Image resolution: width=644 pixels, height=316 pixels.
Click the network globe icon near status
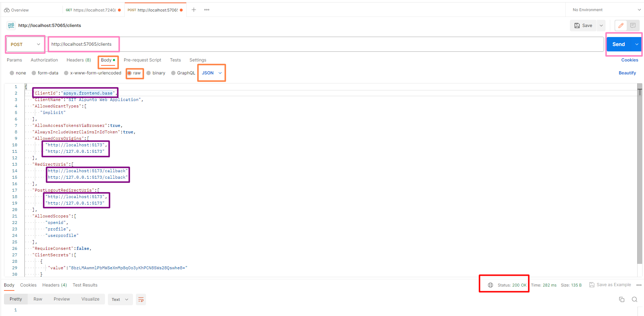pos(490,285)
